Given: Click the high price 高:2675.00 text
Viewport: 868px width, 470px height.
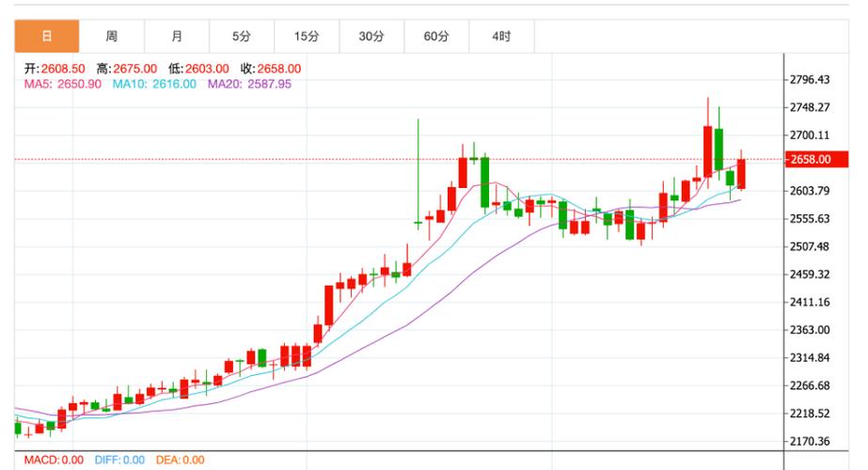Looking at the screenshot, I should click(x=126, y=69).
